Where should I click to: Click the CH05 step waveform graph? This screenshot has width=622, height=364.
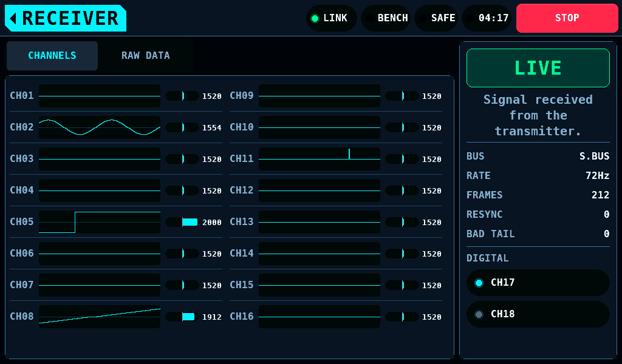(100, 222)
